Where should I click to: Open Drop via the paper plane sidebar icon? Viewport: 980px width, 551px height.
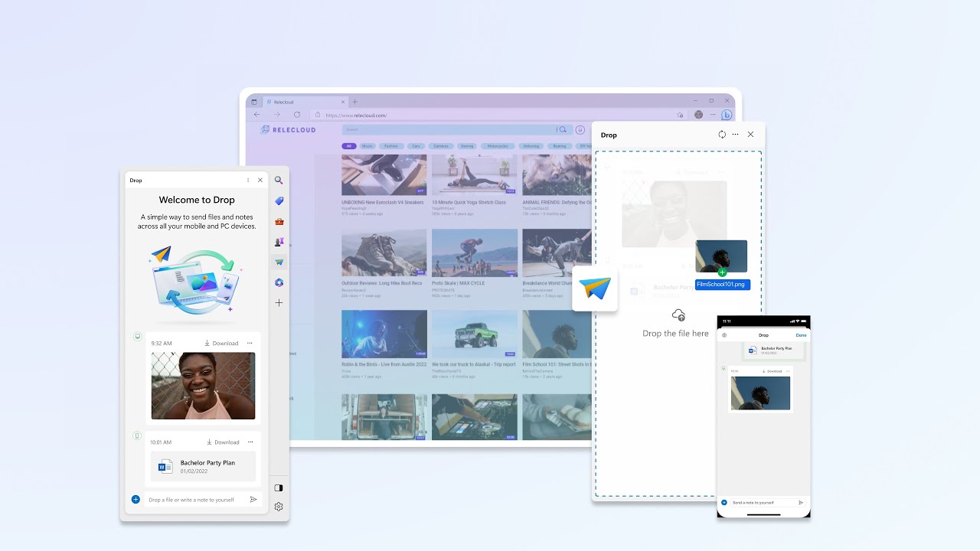click(279, 261)
